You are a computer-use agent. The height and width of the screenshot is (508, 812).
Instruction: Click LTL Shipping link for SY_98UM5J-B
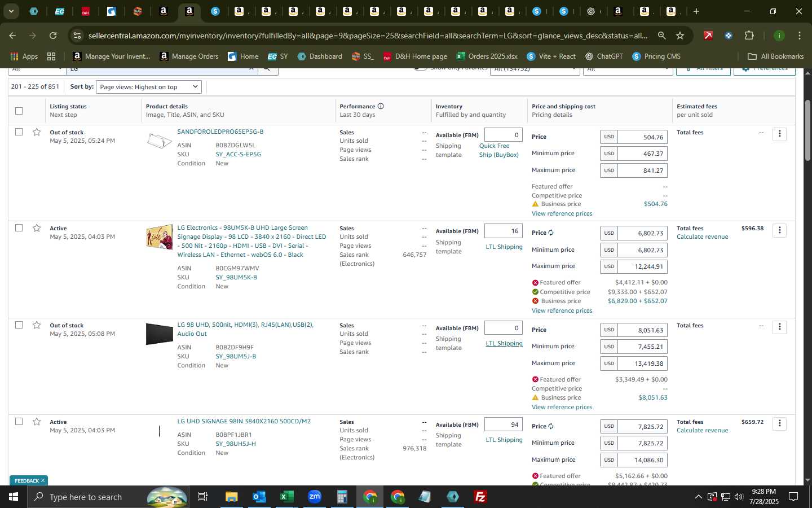click(504, 343)
